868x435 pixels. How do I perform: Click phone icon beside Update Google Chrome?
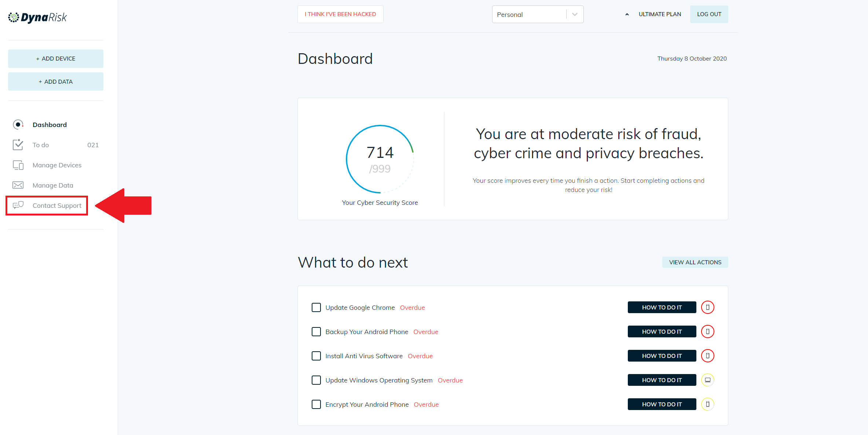pyautogui.click(x=707, y=307)
